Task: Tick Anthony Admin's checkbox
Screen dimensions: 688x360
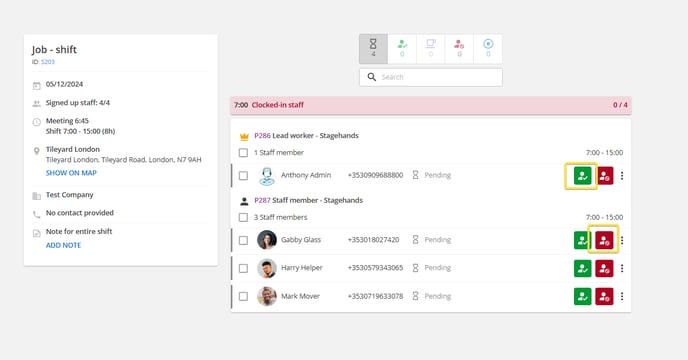Action: pos(243,176)
